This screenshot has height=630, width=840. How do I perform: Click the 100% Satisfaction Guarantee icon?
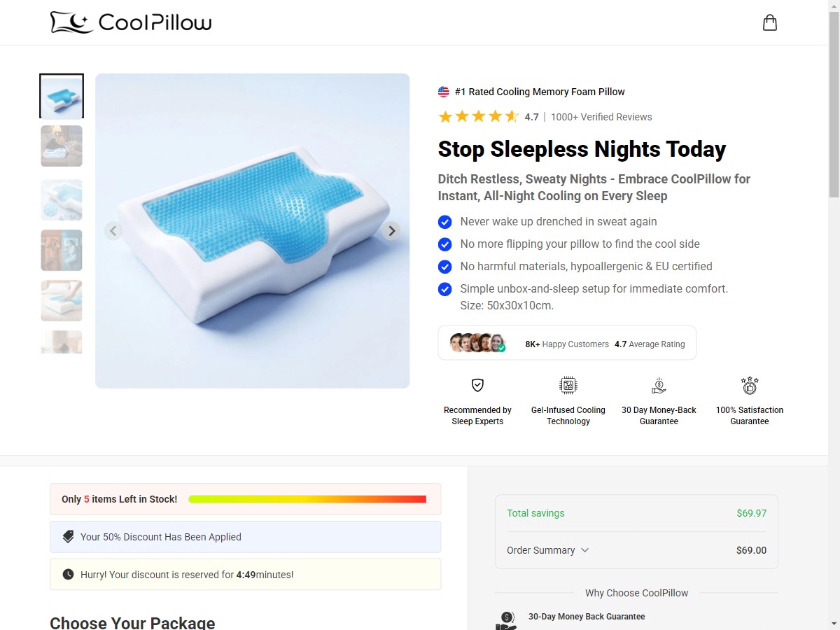pos(750,385)
